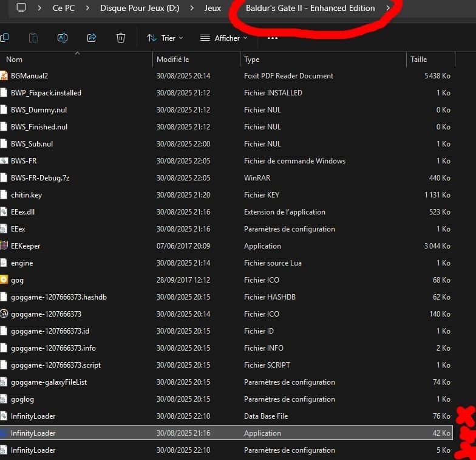Select the goggame-1207666373.hashdb file
Image resolution: width=476 pixels, height=460 pixels.
[x=58, y=297]
